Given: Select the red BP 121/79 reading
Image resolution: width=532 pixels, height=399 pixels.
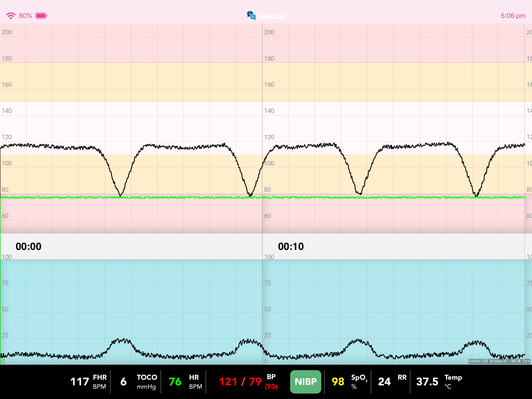Looking at the screenshot, I should [x=240, y=382].
